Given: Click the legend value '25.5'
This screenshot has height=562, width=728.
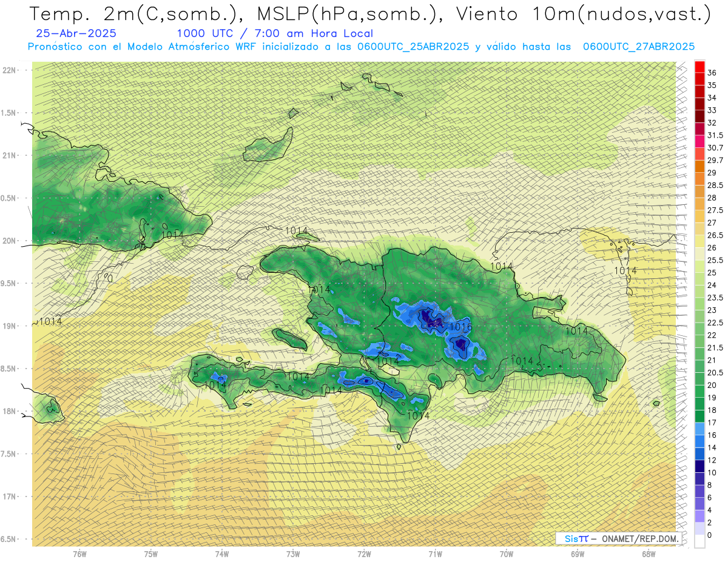Looking at the screenshot, I should coord(715,260).
